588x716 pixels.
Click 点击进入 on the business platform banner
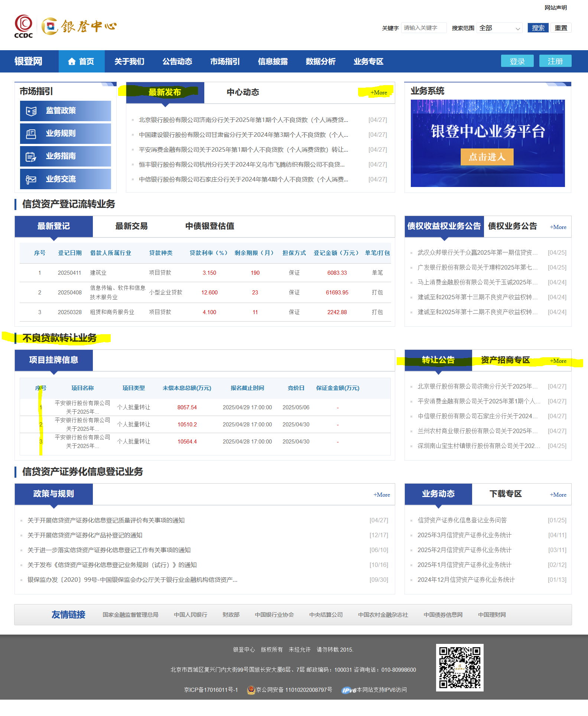tap(487, 157)
